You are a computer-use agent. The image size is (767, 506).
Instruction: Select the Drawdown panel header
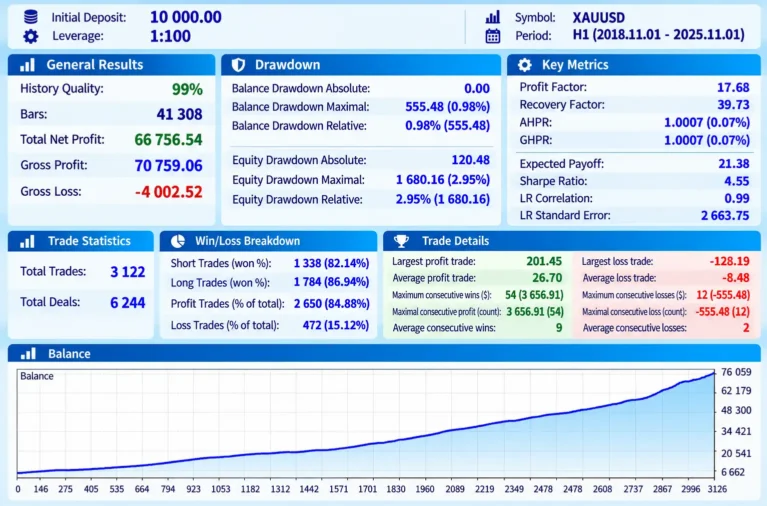(x=361, y=65)
